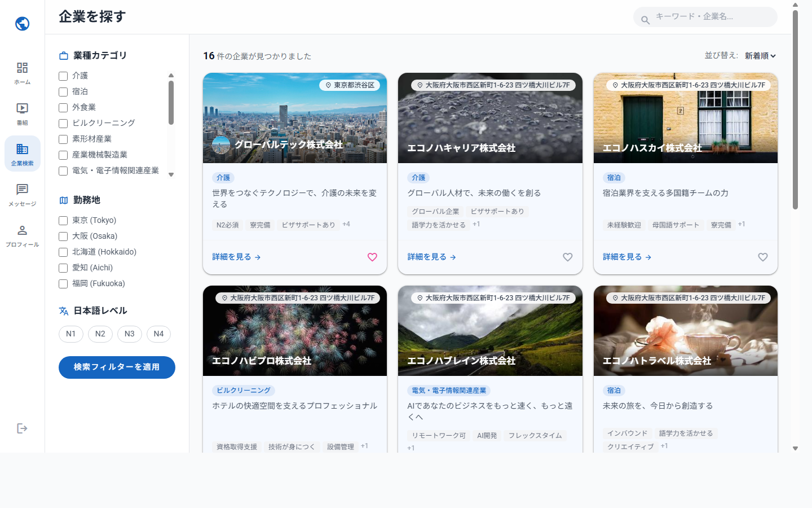
Task: Check the 東京 (Tokyo) location checkbox
Action: [63, 220]
